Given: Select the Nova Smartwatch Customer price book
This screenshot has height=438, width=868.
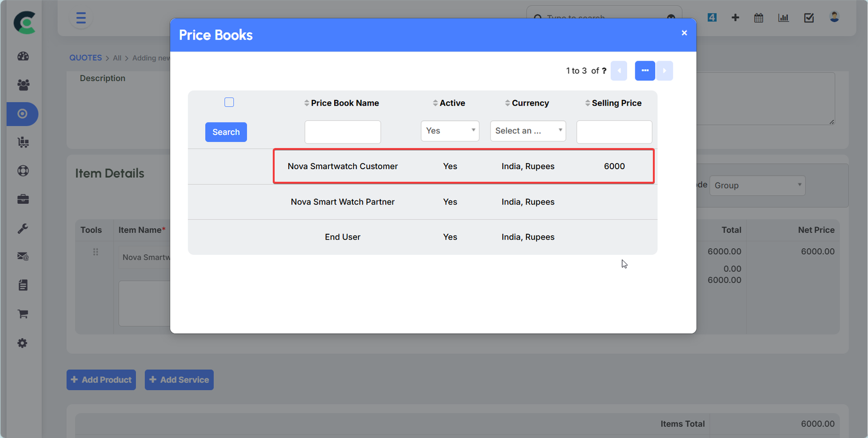Looking at the screenshot, I should (x=342, y=166).
